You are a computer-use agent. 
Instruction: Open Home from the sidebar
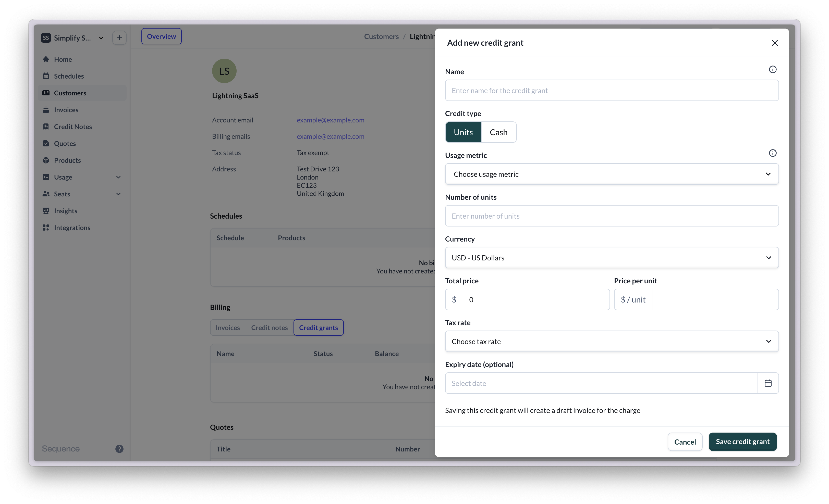click(x=82, y=59)
